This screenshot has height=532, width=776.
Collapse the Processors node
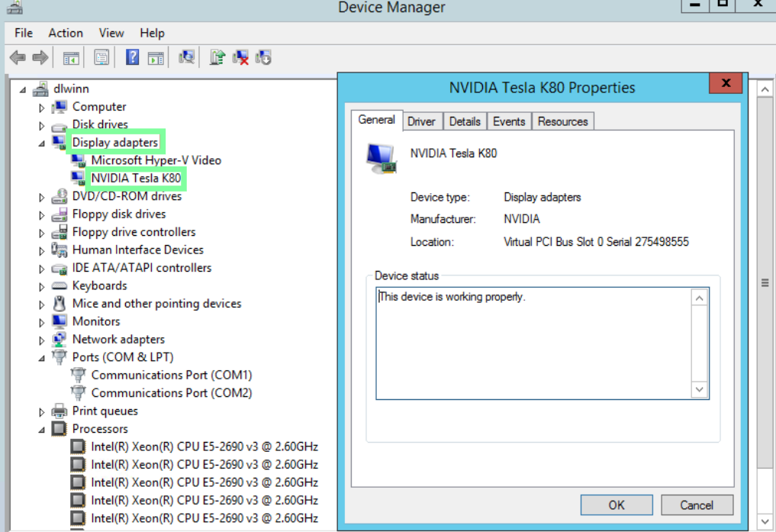coord(42,430)
